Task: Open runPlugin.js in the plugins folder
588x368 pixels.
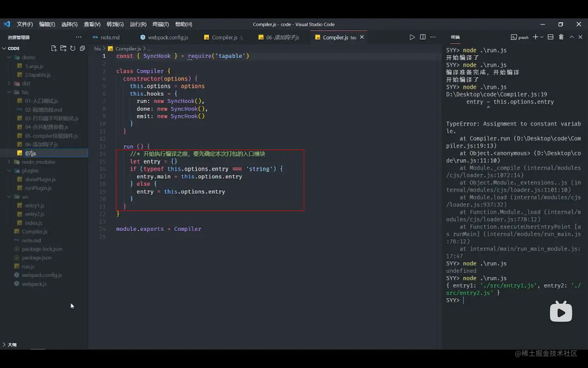Action: [x=38, y=188]
